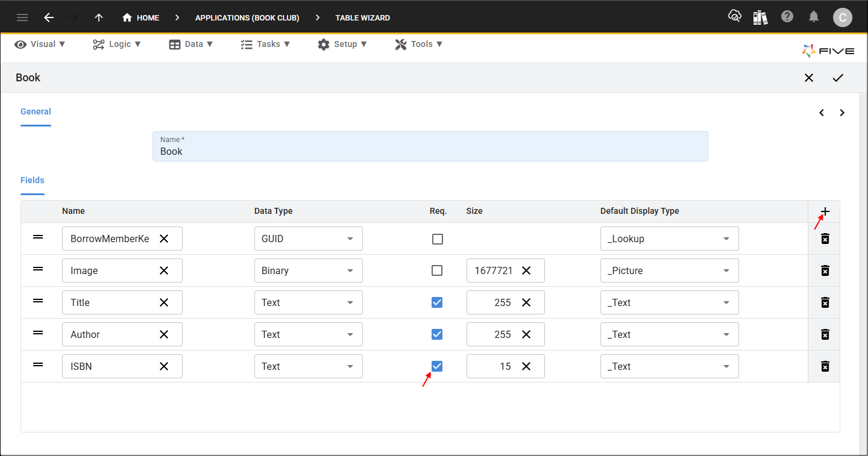868x456 pixels.
Task: Go up one level with the up arrow
Action: point(99,17)
